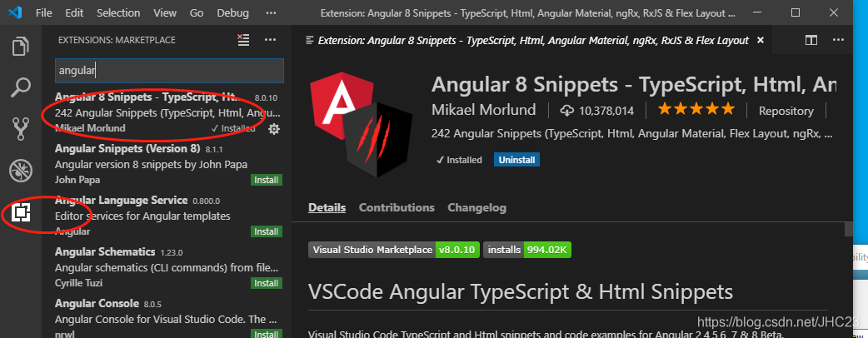The image size is (868, 338).
Task: Click the details page vertical scrollbar
Action: click(848, 228)
